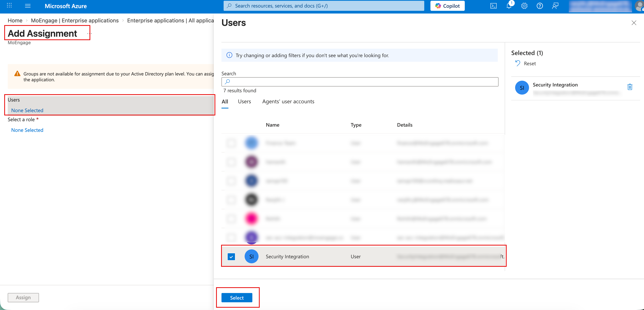Uncheck the Security Integration checkbox
The width and height of the screenshot is (644, 310).
click(231, 257)
